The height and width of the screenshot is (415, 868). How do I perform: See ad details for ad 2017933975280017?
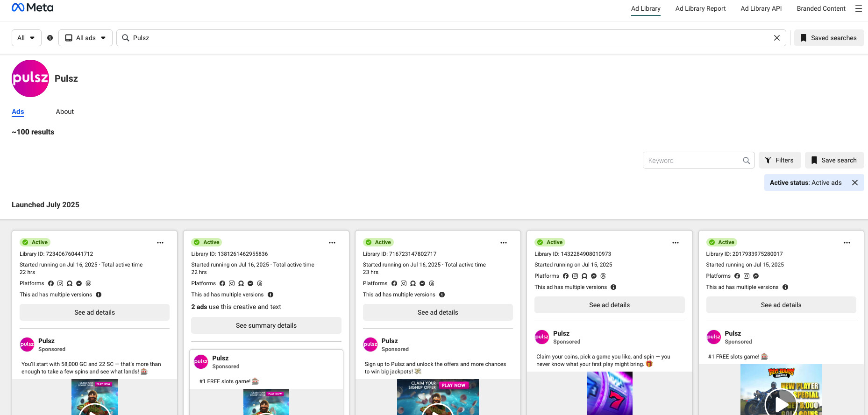[x=781, y=305]
